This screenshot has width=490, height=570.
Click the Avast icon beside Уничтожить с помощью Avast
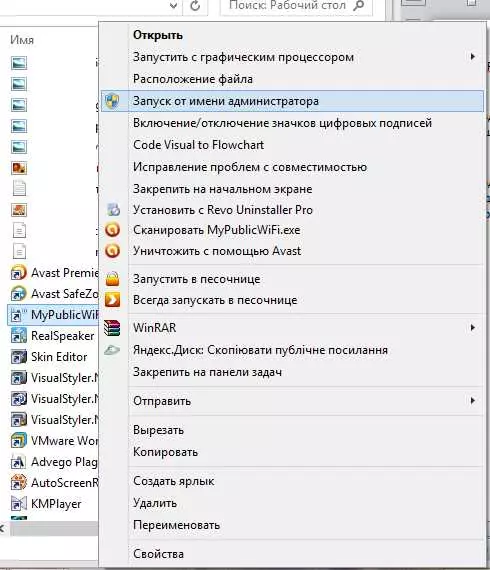coord(113,251)
